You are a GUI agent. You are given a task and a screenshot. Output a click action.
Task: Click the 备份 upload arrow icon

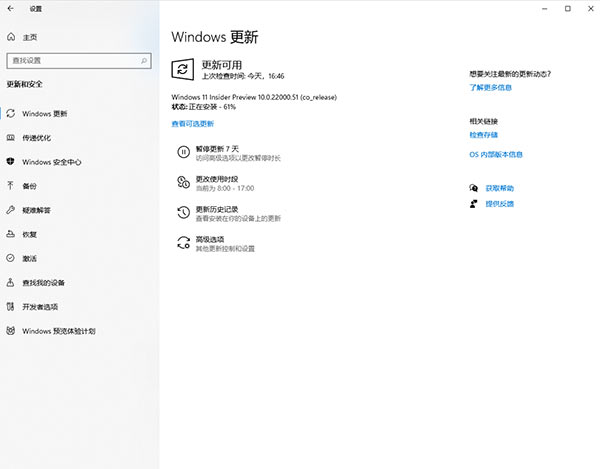[11, 186]
